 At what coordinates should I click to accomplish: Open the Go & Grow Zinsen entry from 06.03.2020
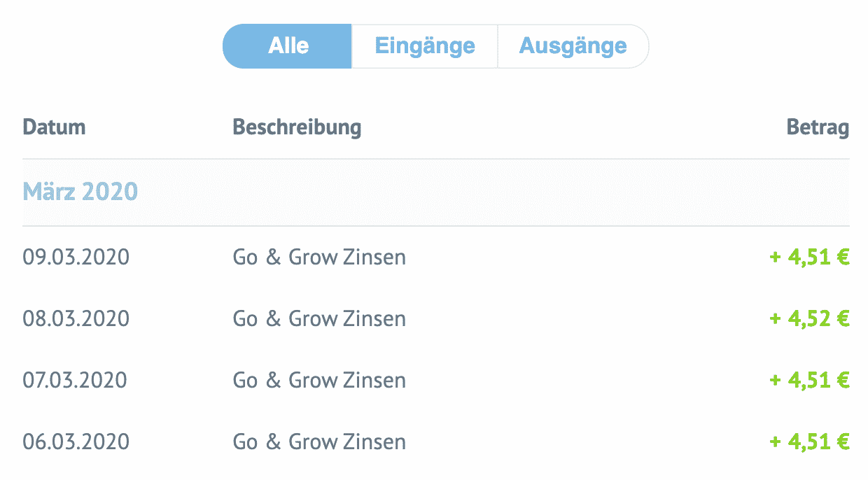pyautogui.click(x=319, y=442)
